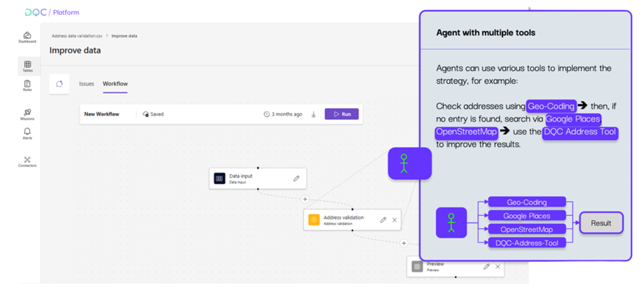Click the clock icon next to 3 months ago
The image size is (644, 293).
266,114
